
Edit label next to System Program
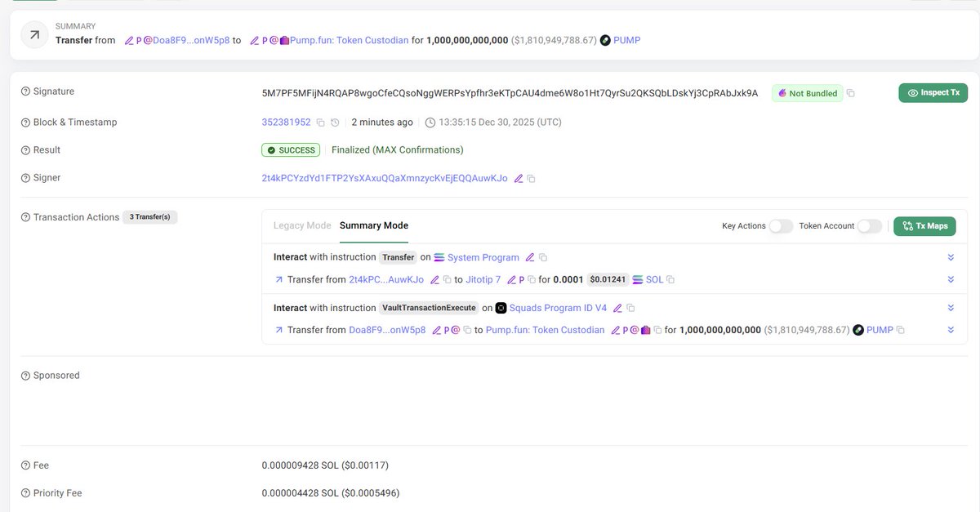pos(530,257)
